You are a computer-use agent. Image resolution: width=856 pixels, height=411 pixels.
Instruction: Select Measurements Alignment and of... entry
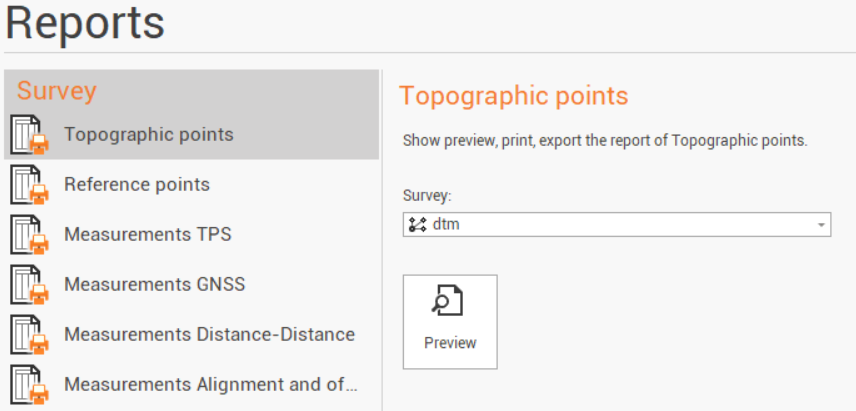click(210, 384)
